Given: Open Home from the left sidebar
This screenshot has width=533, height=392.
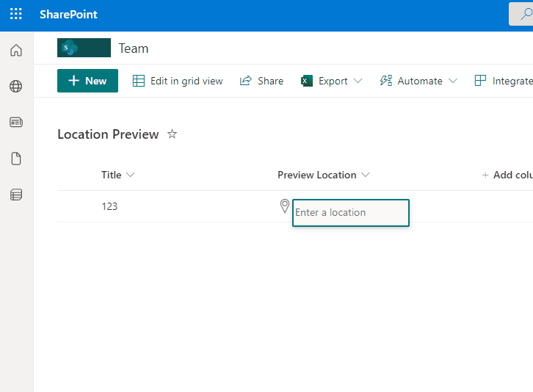Looking at the screenshot, I should (16, 51).
